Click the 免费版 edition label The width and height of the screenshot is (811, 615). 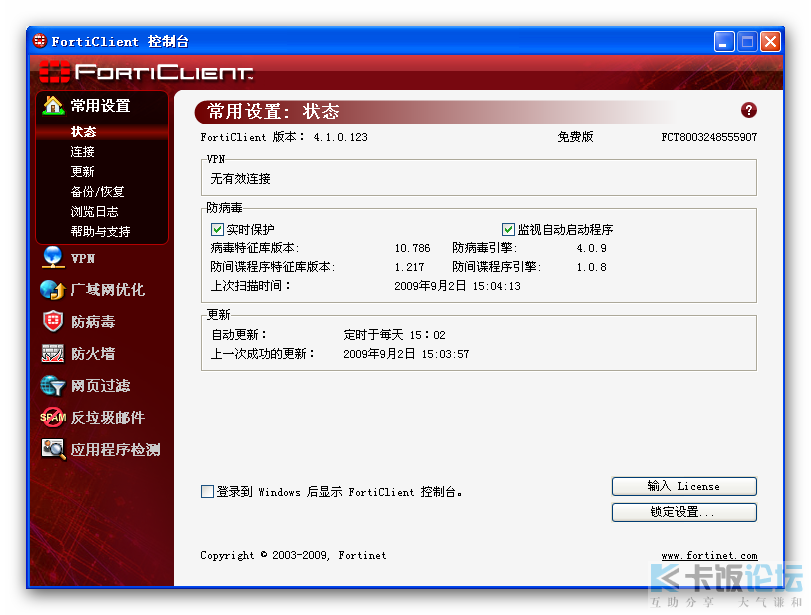point(575,137)
